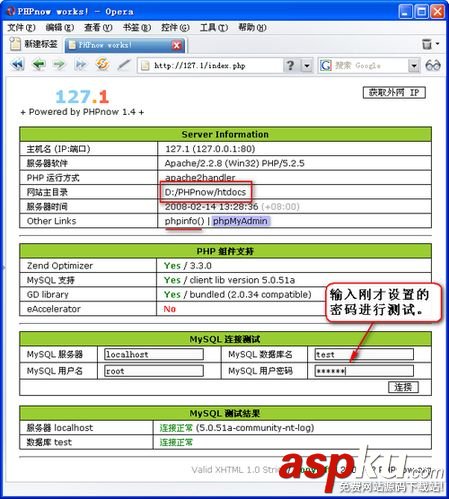Open the 编辑(E) menu
The height and width of the screenshot is (499, 449).
(60, 28)
